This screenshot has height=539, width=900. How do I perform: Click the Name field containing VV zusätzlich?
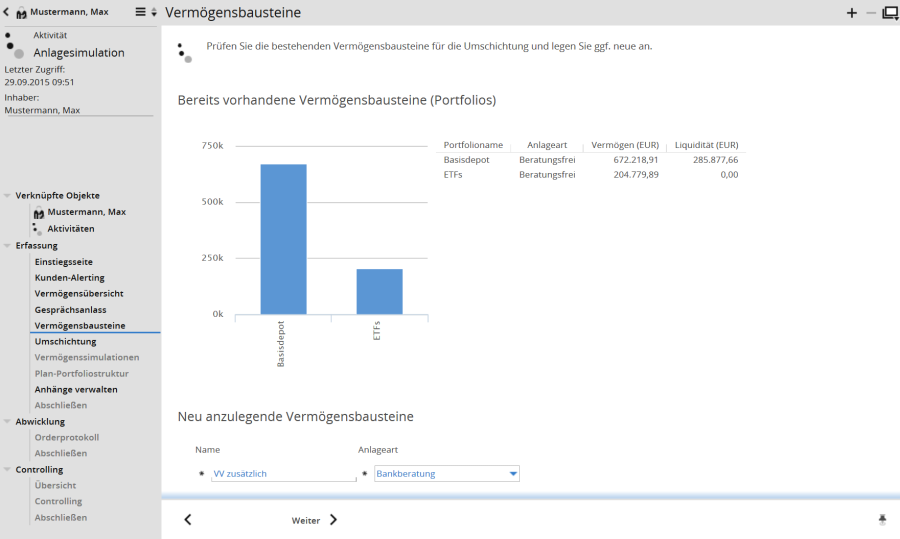[284, 474]
